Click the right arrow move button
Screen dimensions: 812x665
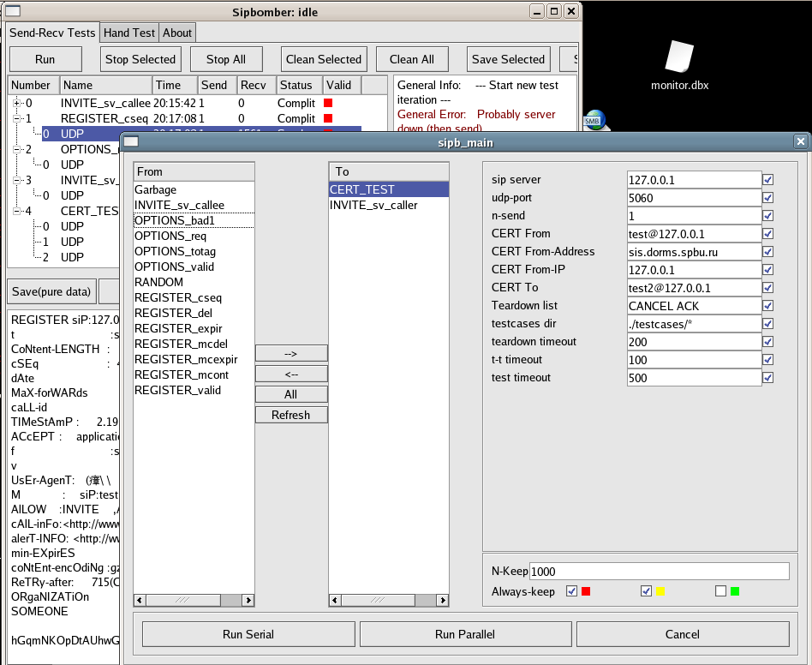[x=291, y=353]
